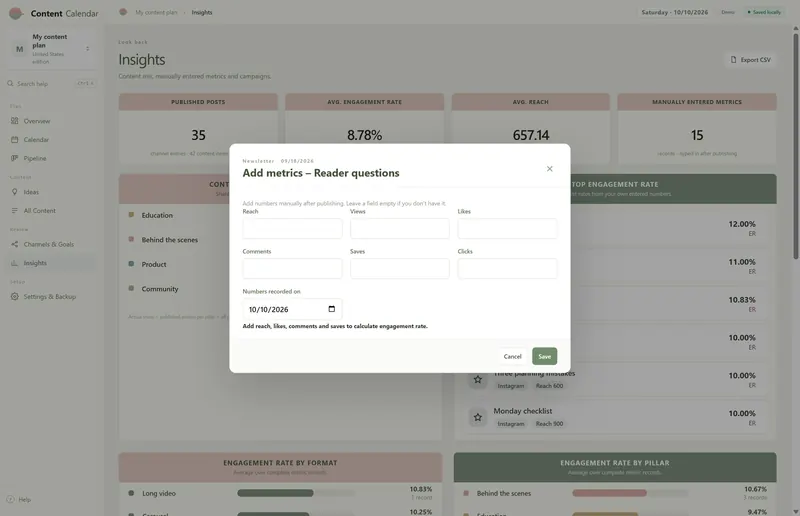Close the Add metrics dialog with X

click(x=549, y=169)
